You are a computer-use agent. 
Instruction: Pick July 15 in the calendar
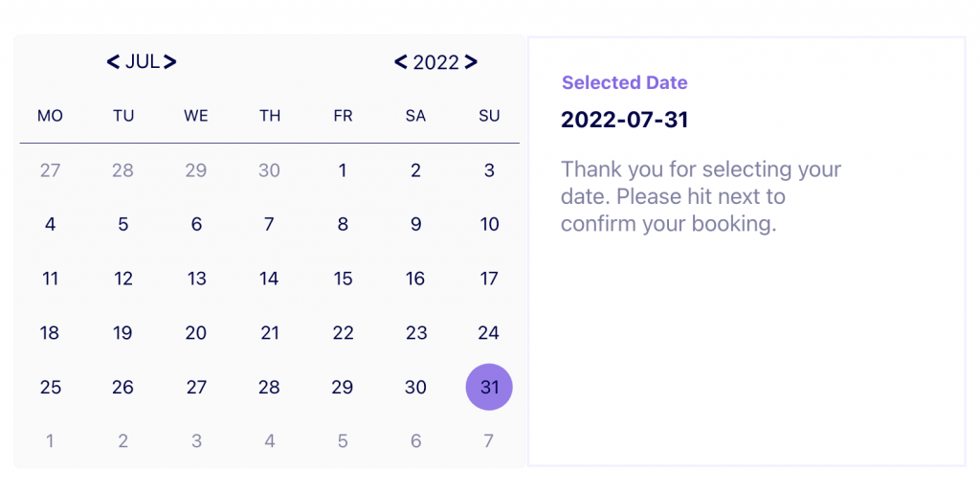point(343,279)
